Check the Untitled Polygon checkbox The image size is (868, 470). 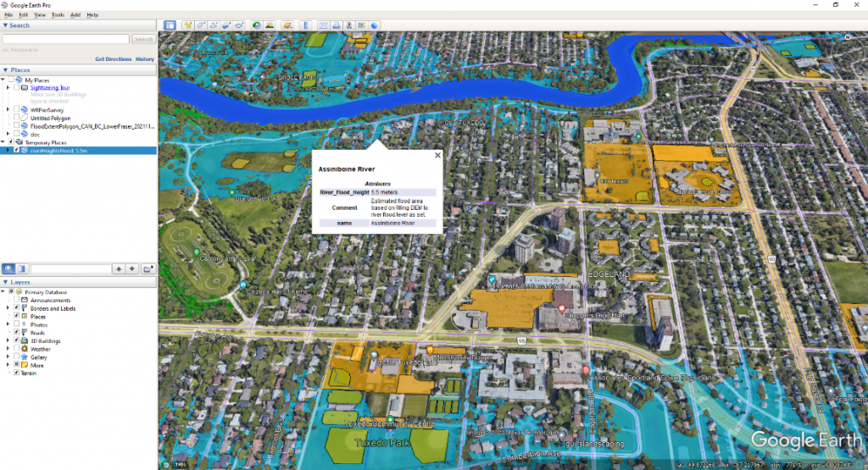17,118
